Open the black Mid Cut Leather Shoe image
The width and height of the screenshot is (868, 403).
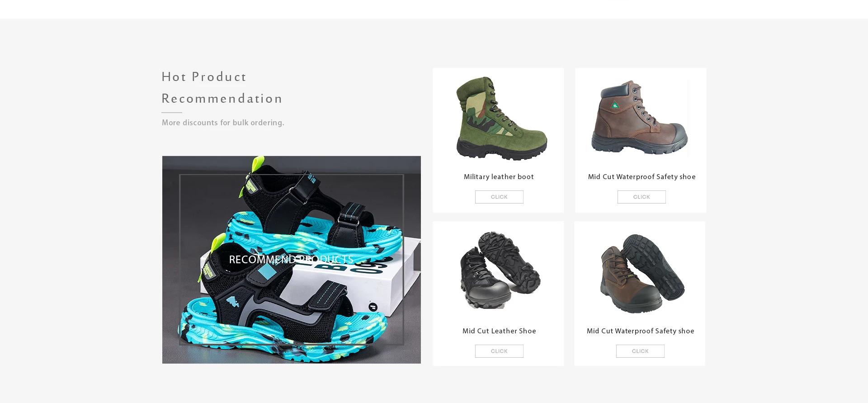pyautogui.click(x=500, y=270)
